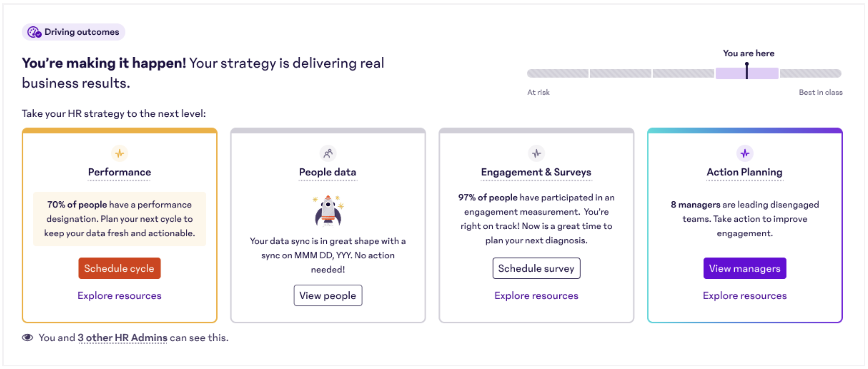Open the View people button
Screen dimensions: 868x369
tap(328, 295)
